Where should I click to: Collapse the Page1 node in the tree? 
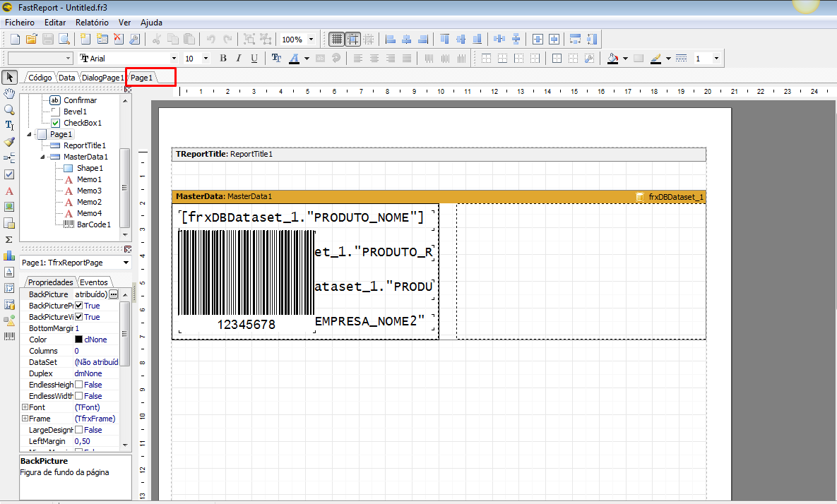click(x=30, y=134)
